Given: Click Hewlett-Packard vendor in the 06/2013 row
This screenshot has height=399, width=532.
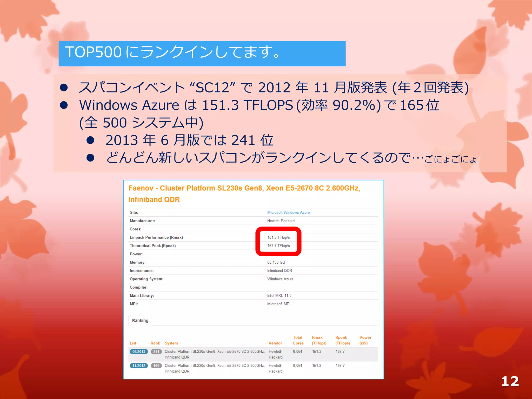Looking at the screenshot, I should [276, 354].
